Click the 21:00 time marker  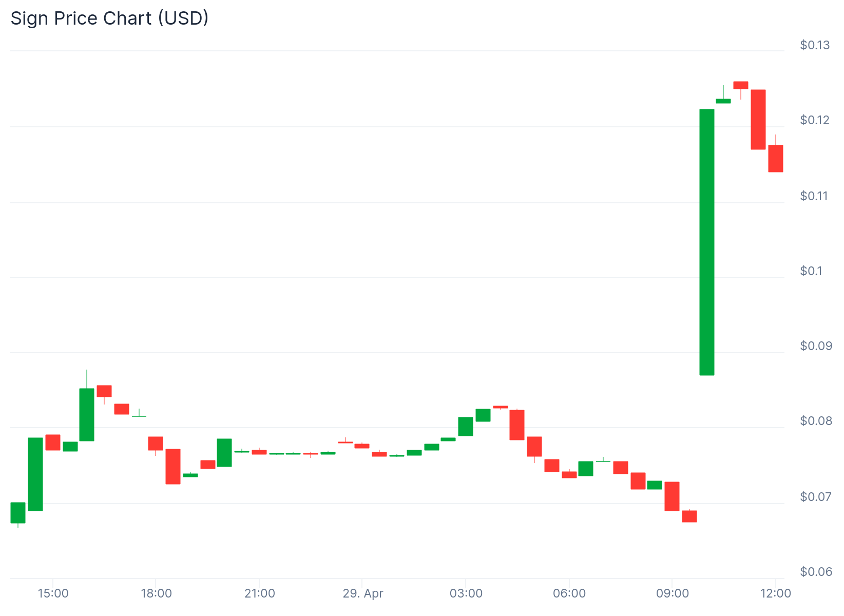tap(260, 593)
